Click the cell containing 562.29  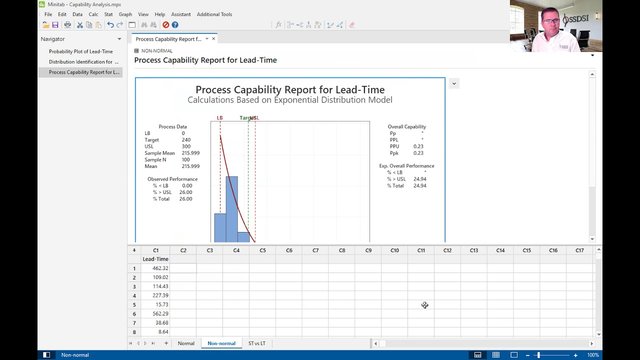tap(156, 314)
